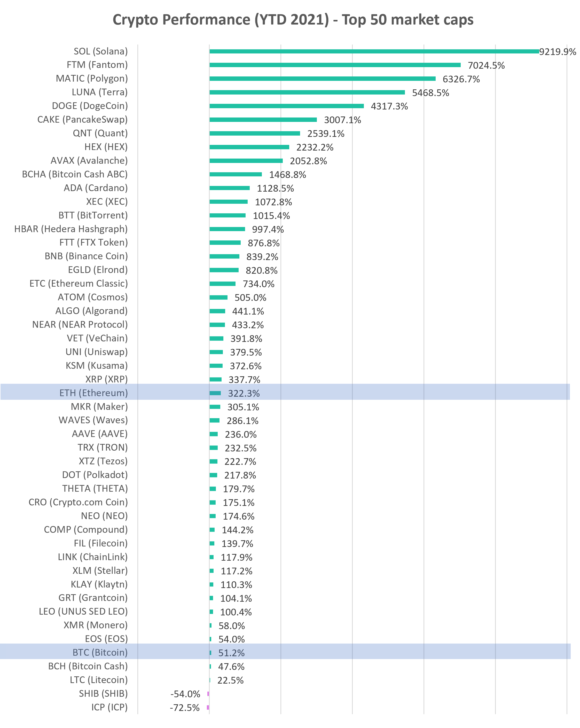The height and width of the screenshot is (728, 580).
Task: Click the 'VET (VeChain)' label
Action: pos(97,338)
